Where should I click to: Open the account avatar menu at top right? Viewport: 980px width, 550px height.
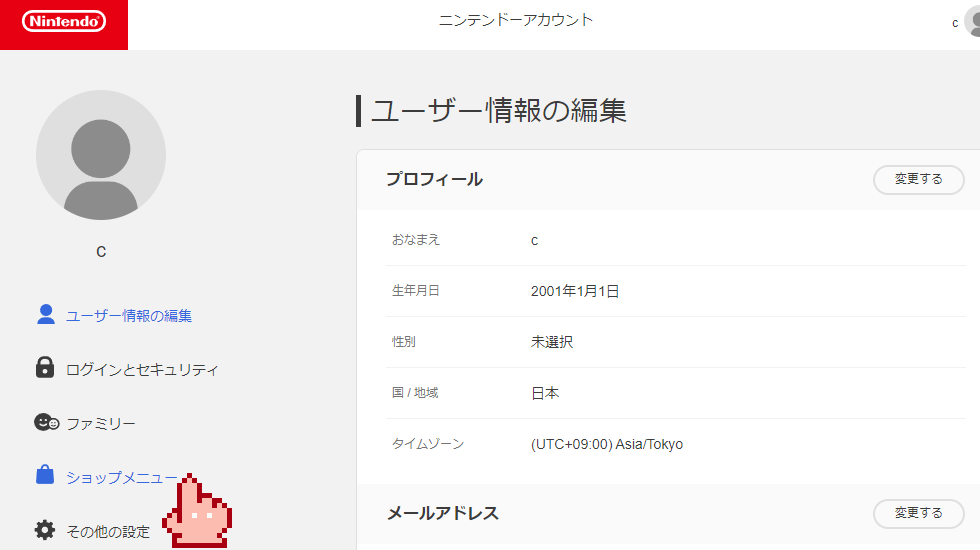[973, 22]
